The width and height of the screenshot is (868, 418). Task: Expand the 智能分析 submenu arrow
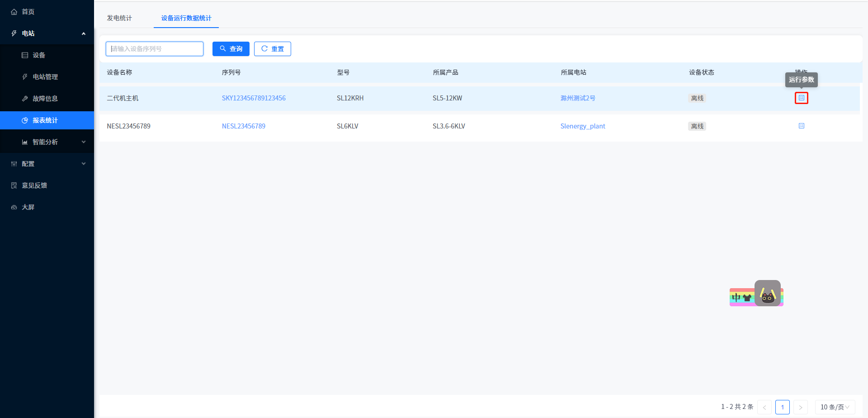pos(84,142)
